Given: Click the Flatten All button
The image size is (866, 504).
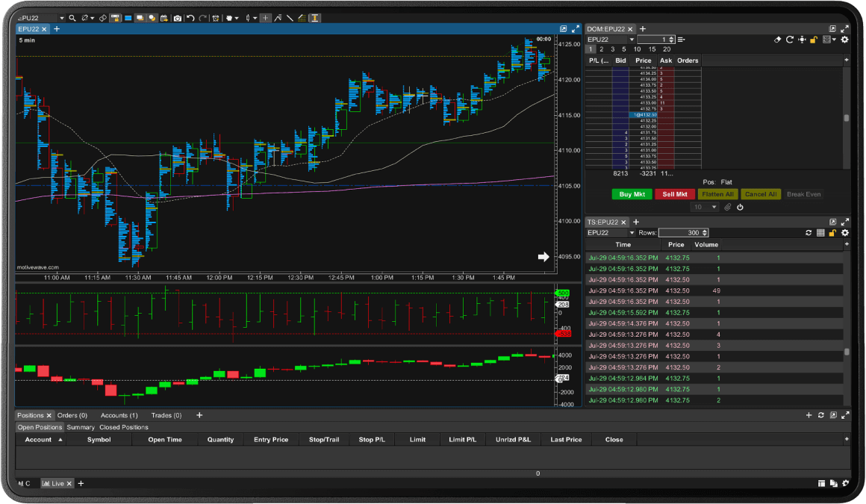Looking at the screenshot, I should (x=717, y=195).
